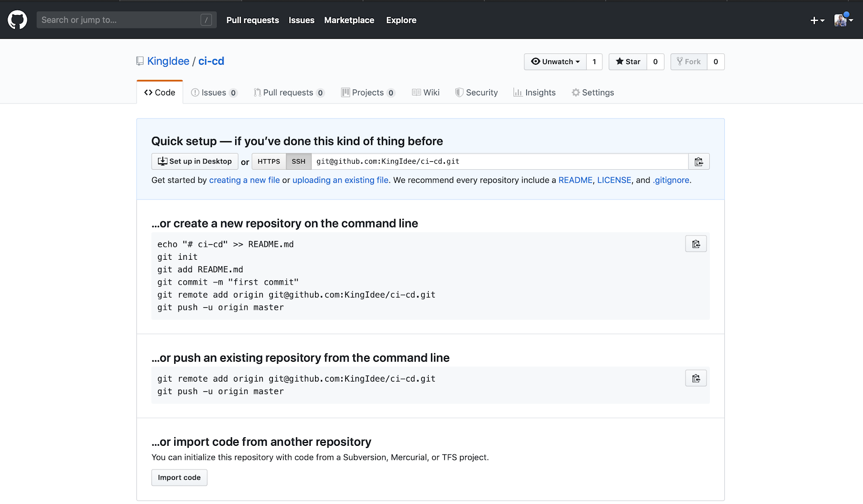Image resolution: width=863 pixels, height=504 pixels.
Task: Click the Star icon to star ci-cd
Action: 619,61
